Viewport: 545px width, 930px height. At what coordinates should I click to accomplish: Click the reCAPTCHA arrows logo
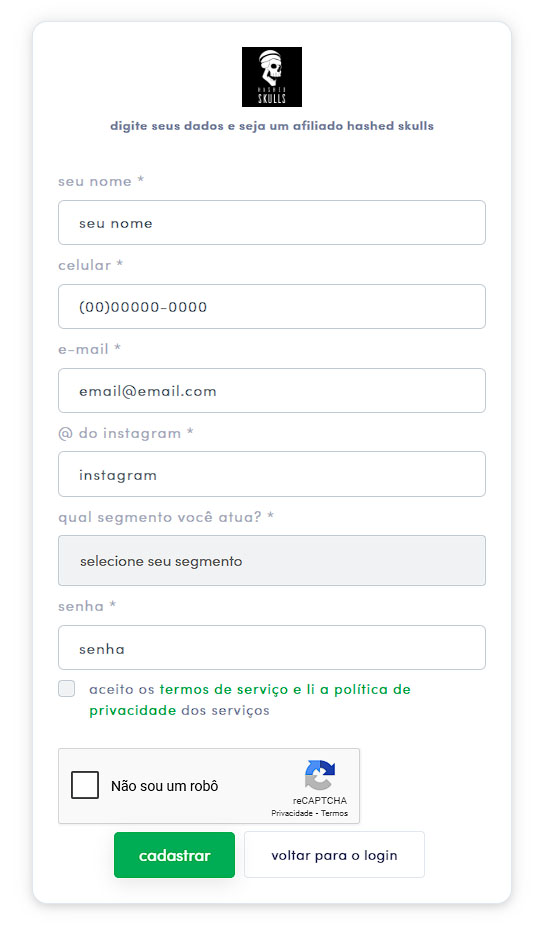(x=320, y=775)
